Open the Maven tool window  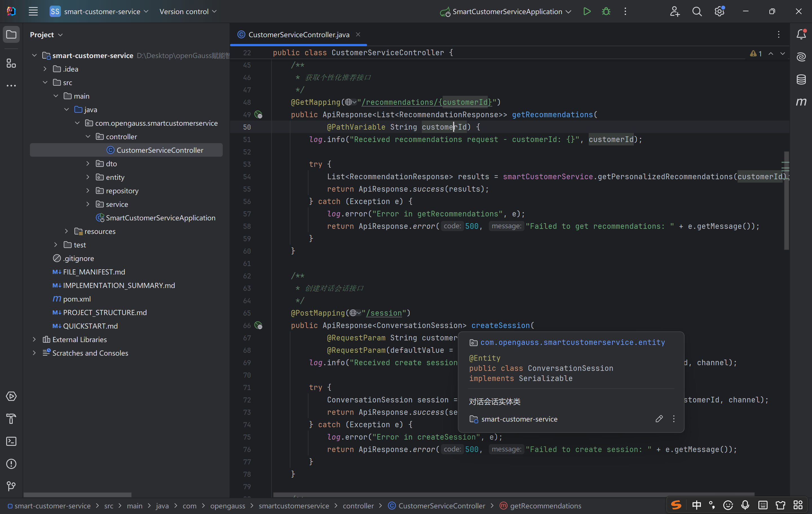click(801, 102)
